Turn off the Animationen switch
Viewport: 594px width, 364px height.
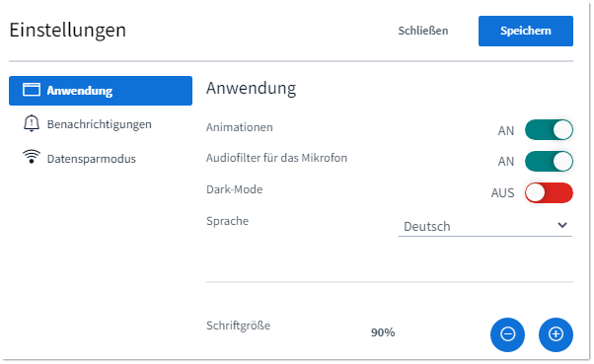coord(549,130)
